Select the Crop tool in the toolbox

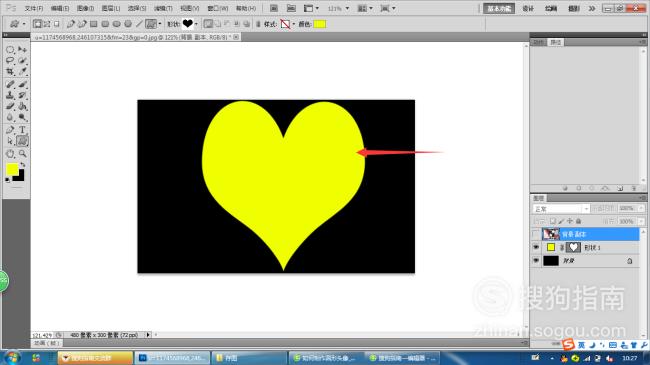click(x=10, y=72)
